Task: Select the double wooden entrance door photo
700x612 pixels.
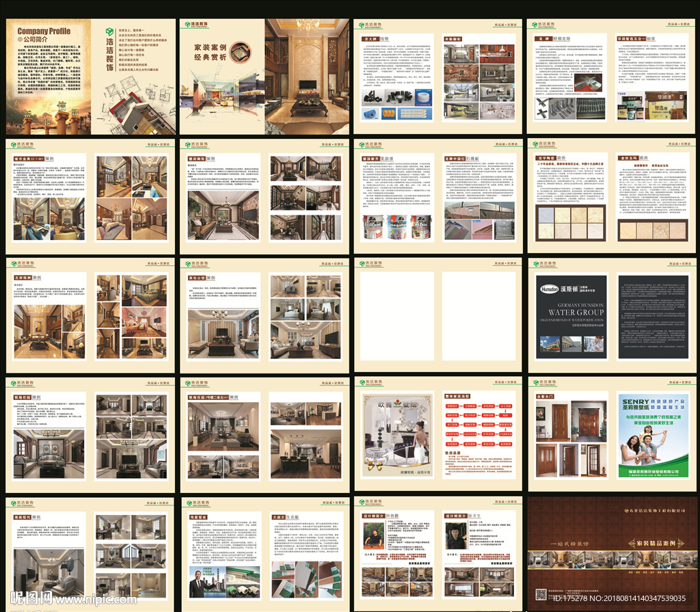Action: point(589,421)
